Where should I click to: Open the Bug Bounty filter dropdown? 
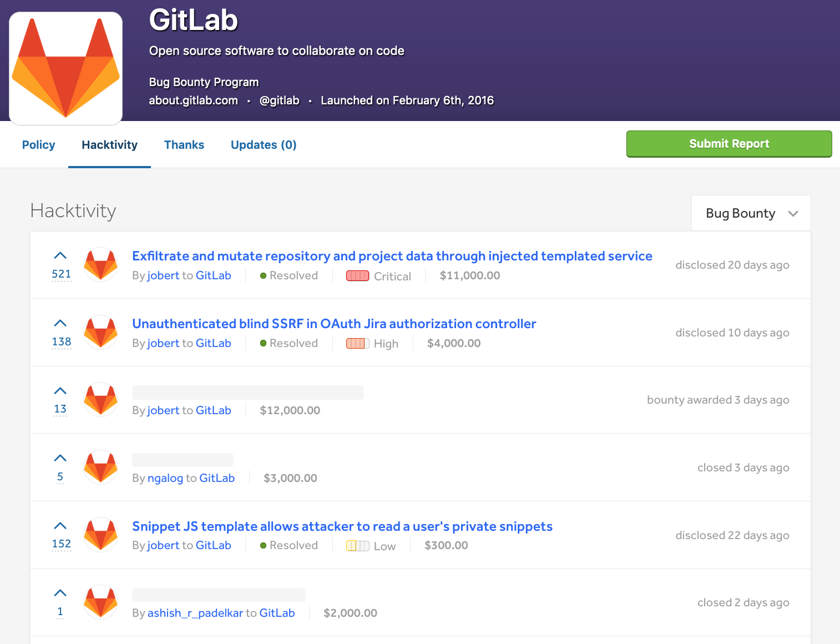751,213
